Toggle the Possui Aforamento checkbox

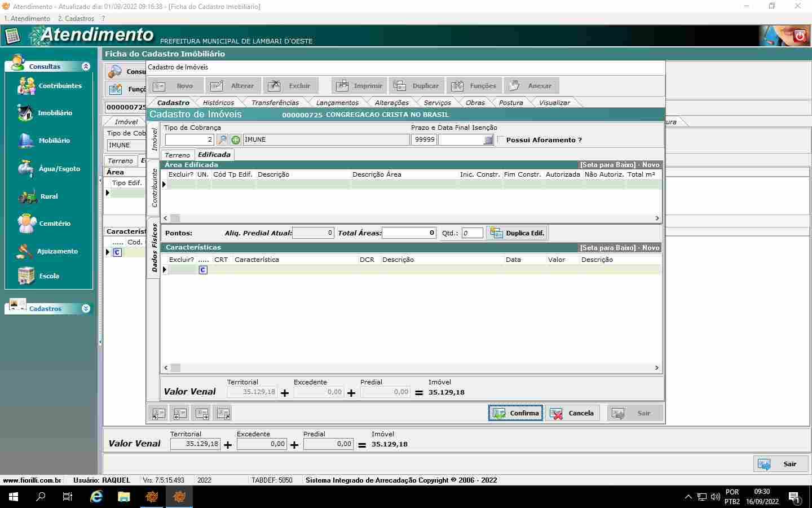[500, 140]
